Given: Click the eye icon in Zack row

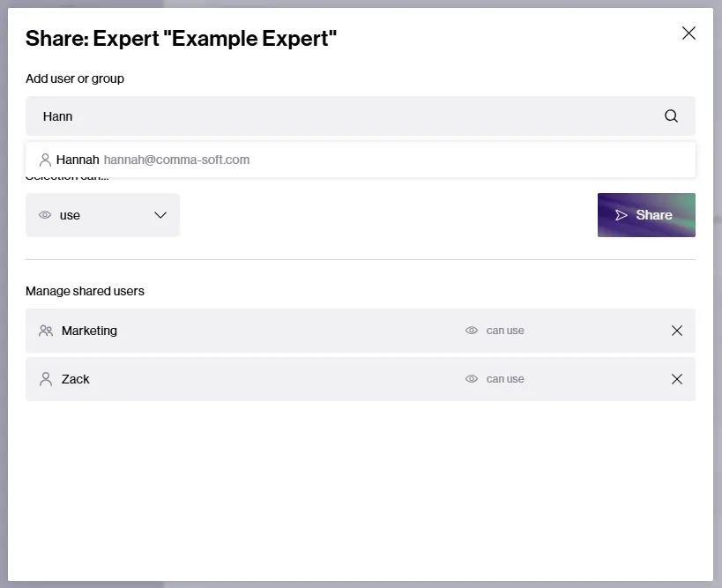Looking at the screenshot, I should point(472,379).
